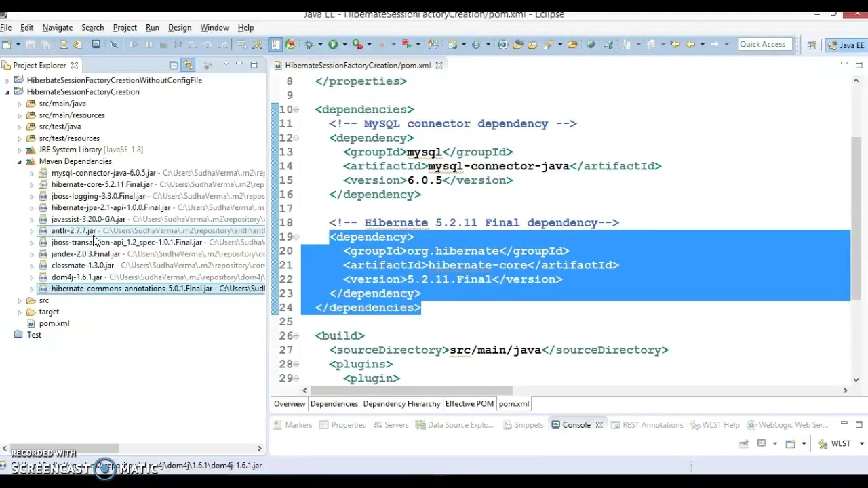This screenshot has height=488, width=868.
Task: Select jboss-logging-3.3.0.Final.jar entry
Action: point(98,196)
